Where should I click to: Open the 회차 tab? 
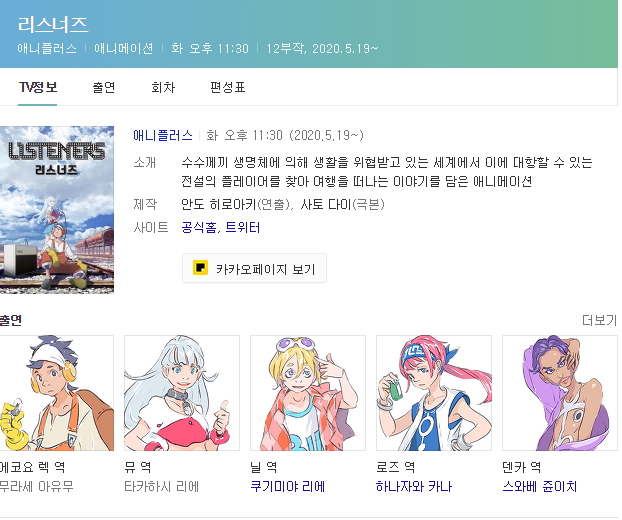point(163,87)
